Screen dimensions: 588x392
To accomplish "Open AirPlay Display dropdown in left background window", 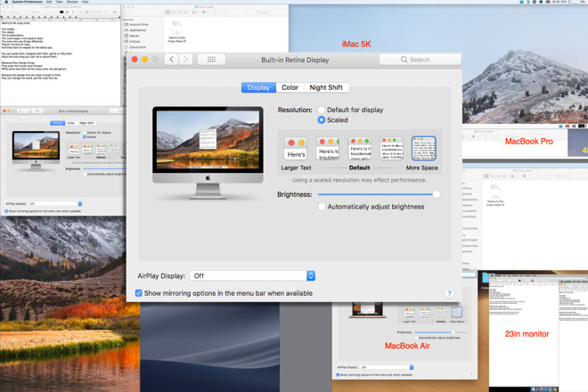I will [55, 204].
